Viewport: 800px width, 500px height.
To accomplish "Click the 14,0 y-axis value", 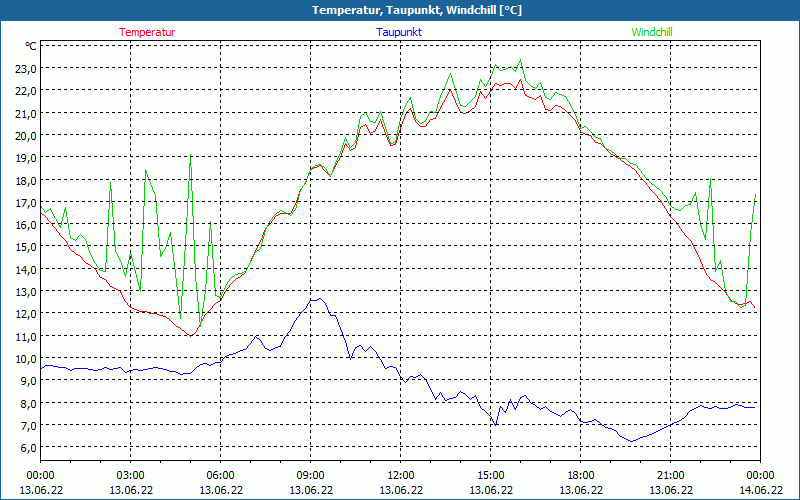I will pos(26,269).
